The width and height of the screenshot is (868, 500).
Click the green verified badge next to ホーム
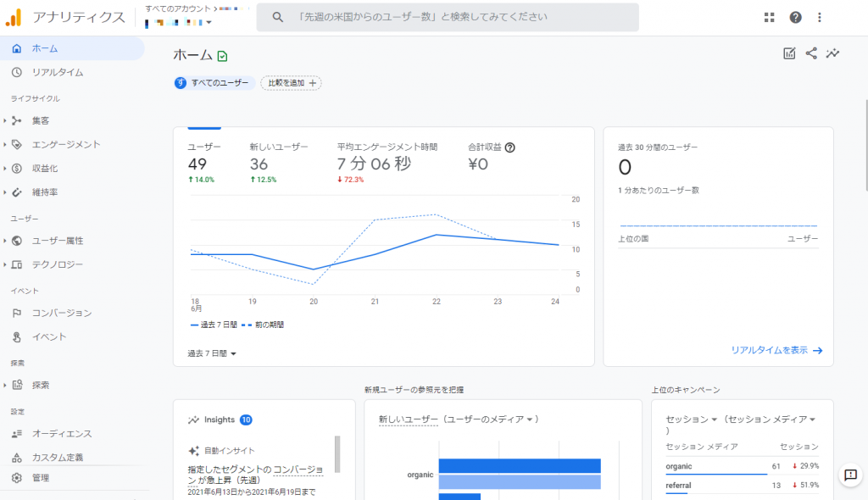click(223, 56)
